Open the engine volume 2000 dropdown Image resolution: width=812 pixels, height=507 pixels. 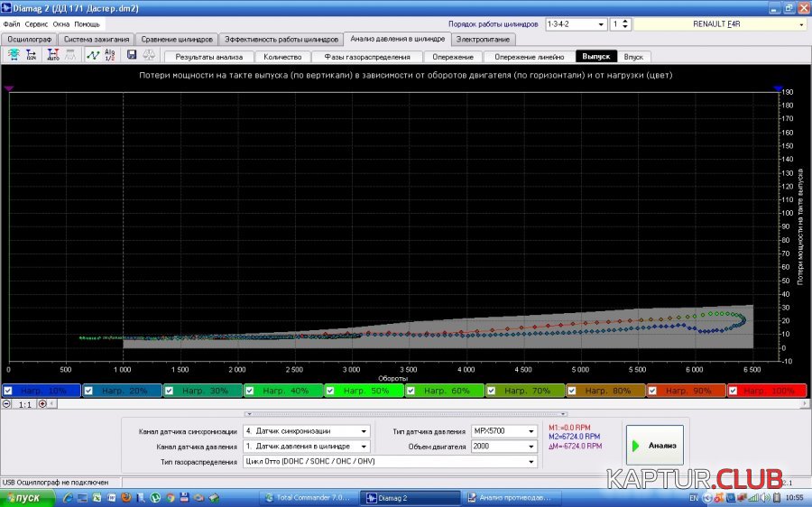click(x=531, y=447)
